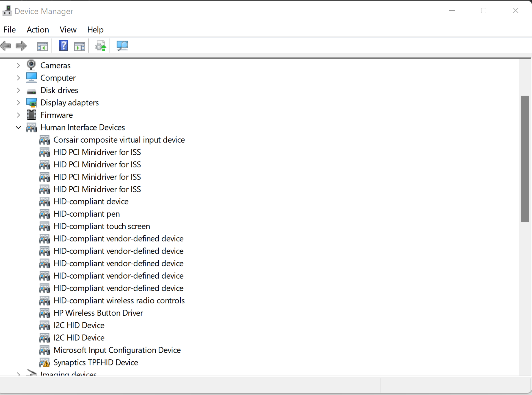
Task: Click the HID-compliant touch screen icon
Action: [45, 226]
